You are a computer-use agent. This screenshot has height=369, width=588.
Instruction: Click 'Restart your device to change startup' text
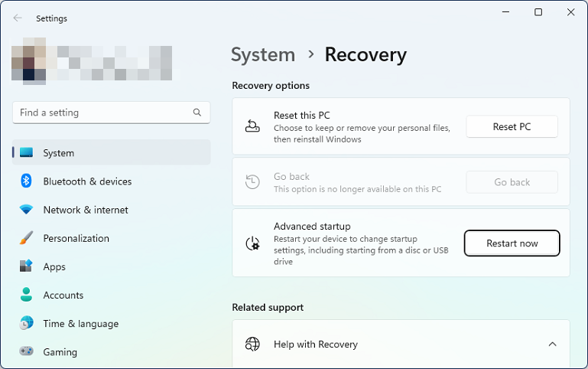361,250
